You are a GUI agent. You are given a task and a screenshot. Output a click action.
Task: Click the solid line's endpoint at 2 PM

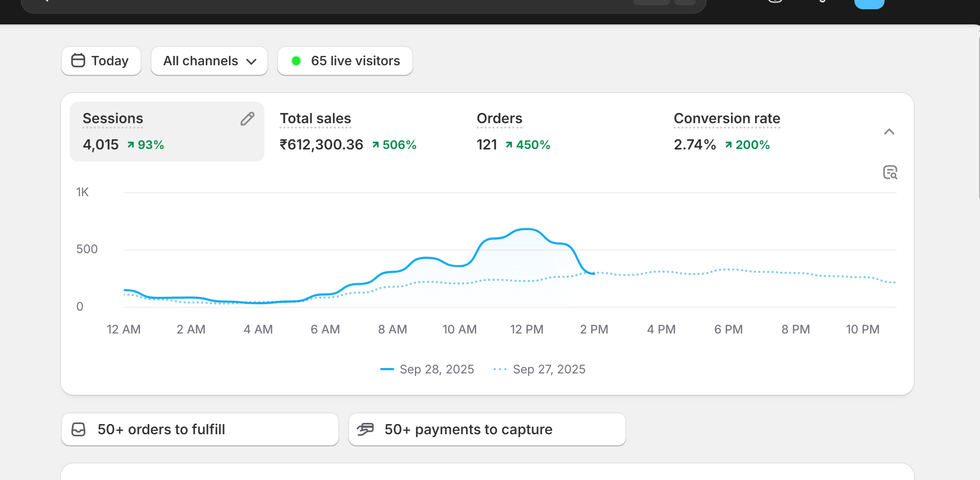tap(593, 274)
